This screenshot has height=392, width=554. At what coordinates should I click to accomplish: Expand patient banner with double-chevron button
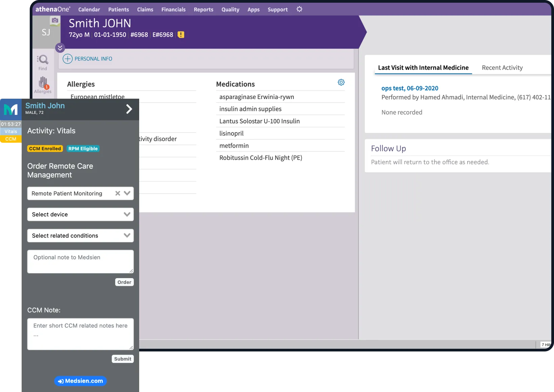60,48
